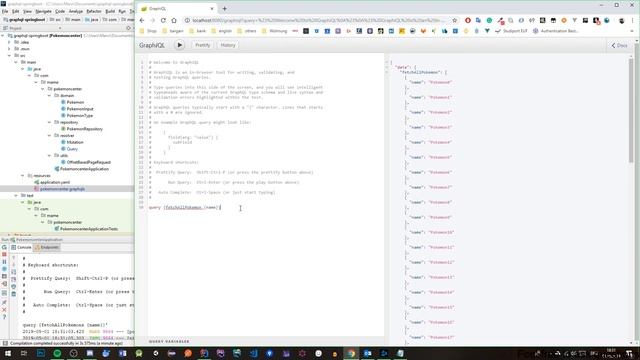The height and width of the screenshot is (360, 640).
Task: Open Spotify from the taskbar
Action: coord(57,353)
